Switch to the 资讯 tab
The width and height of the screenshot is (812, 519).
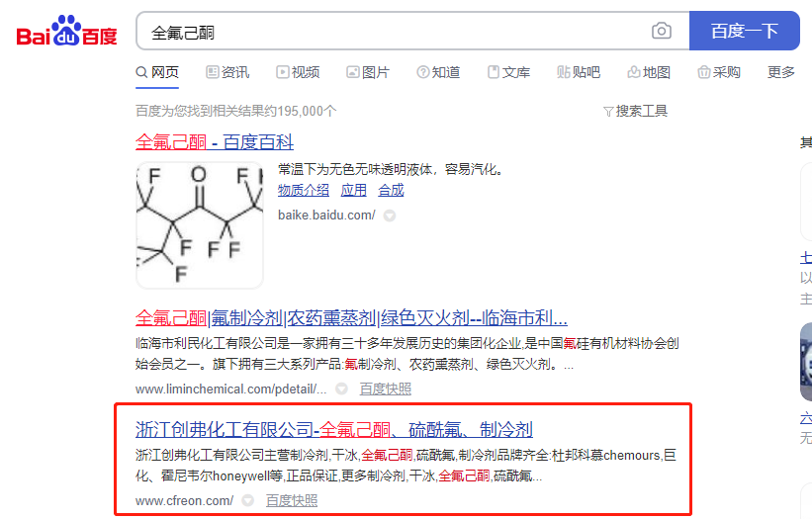(x=227, y=72)
